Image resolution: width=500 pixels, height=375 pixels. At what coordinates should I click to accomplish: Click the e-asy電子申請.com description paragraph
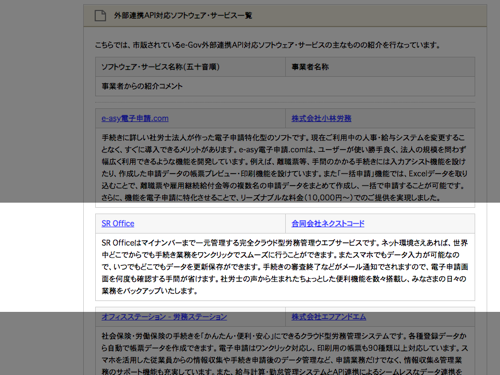coord(285,167)
